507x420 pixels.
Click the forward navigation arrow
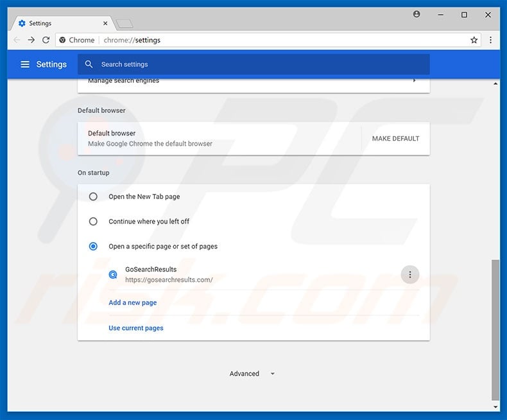(31, 40)
